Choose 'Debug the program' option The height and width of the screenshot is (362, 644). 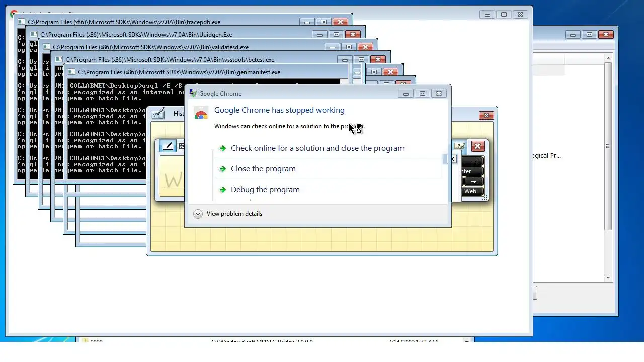[328, 190]
